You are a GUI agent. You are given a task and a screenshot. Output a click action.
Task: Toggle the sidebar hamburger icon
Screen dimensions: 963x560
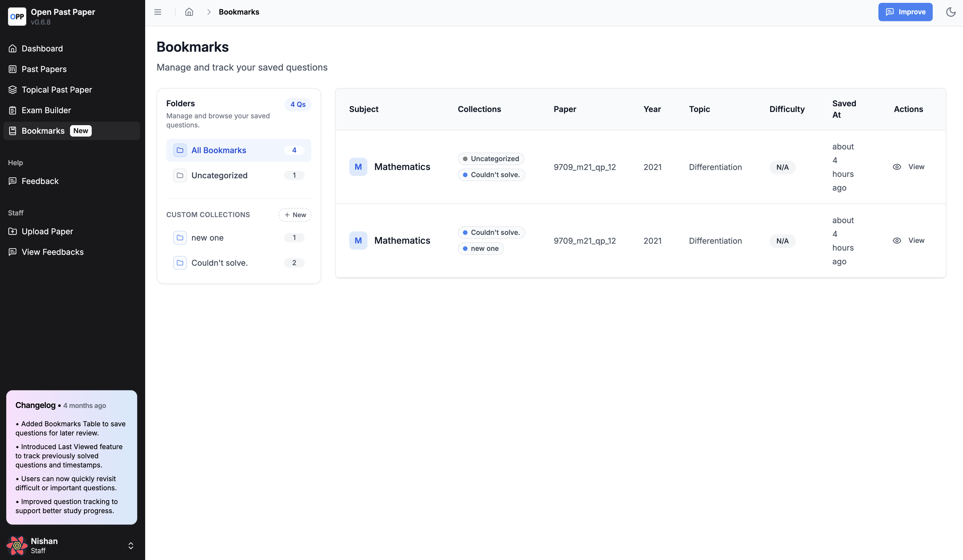point(158,12)
